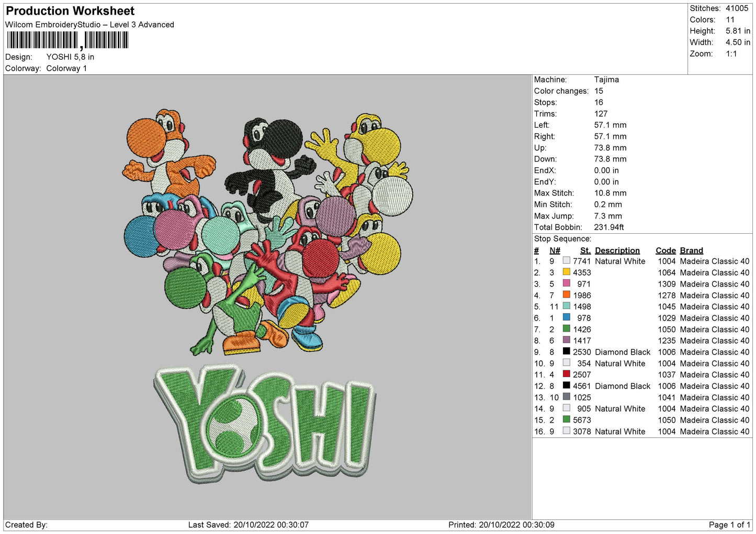
Task: Click the yellow swatch beside 4353 stitches
Action: tap(566, 272)
